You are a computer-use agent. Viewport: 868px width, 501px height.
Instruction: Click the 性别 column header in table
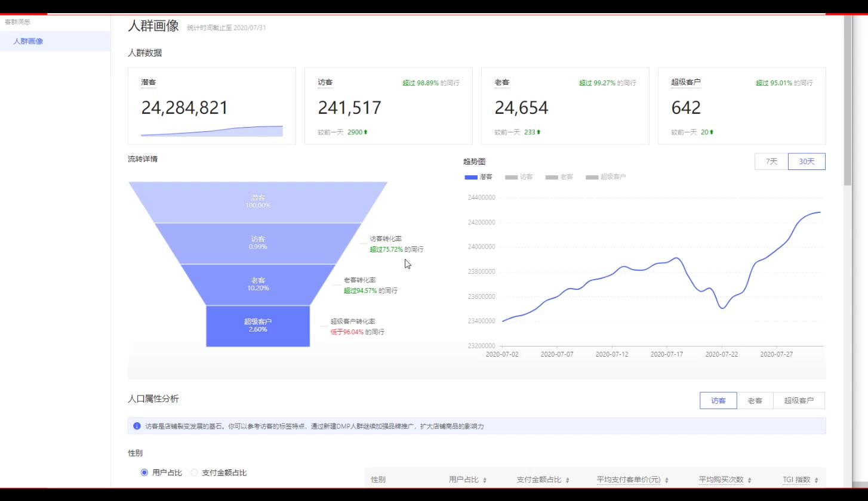(378, 480)
